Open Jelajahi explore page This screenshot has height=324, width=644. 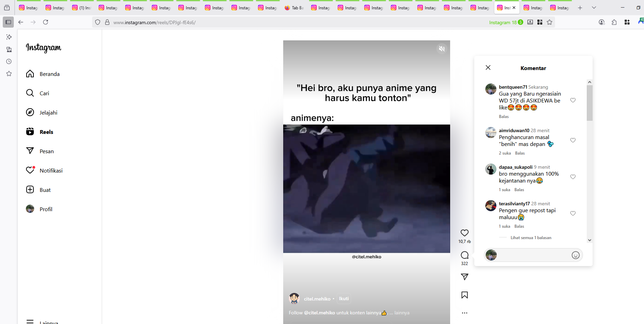pos(42,112)
